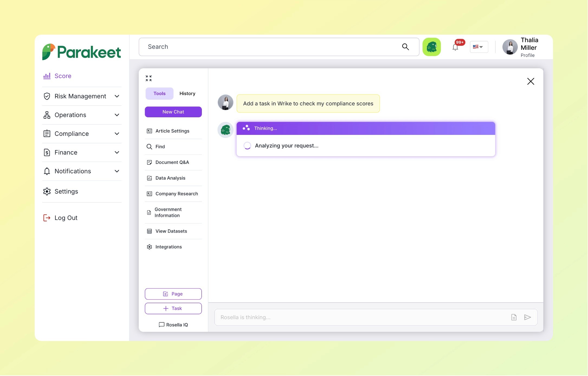The width and height of the screenshot is (588, 376).
Task: Start a New Chat
Action: point(173,112)
